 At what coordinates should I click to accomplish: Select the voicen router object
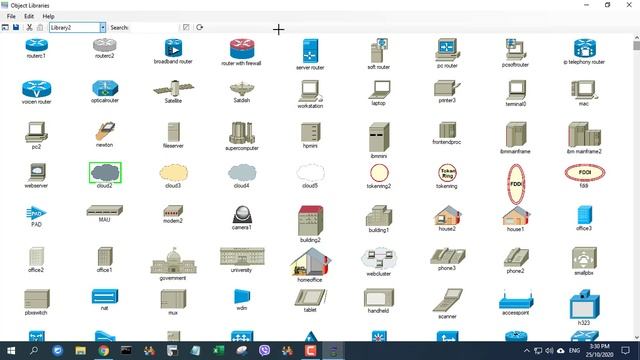[x=36, y=89]
